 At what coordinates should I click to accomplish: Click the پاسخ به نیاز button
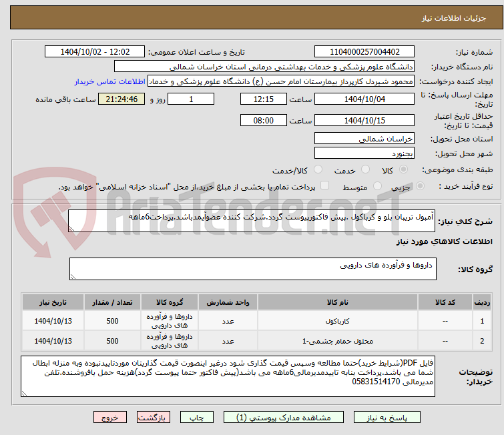pos(387,418)
